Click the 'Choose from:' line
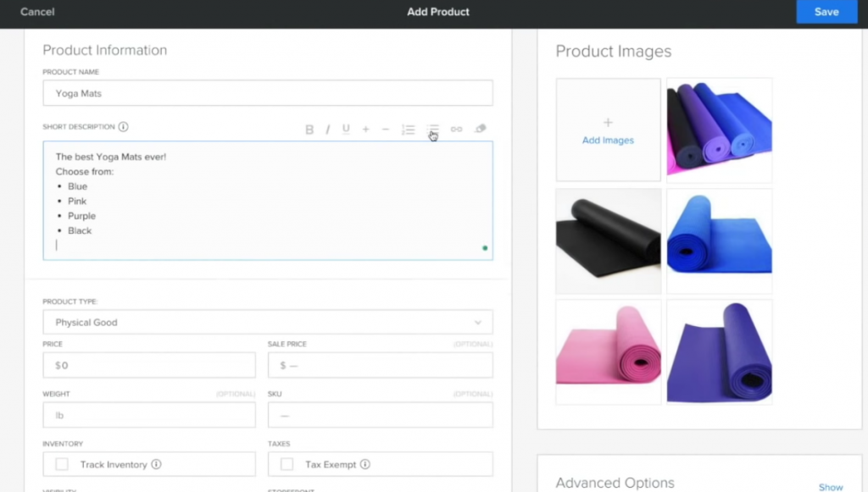The width and height of the screenshot is (868, 492). [x=85, y=172]
